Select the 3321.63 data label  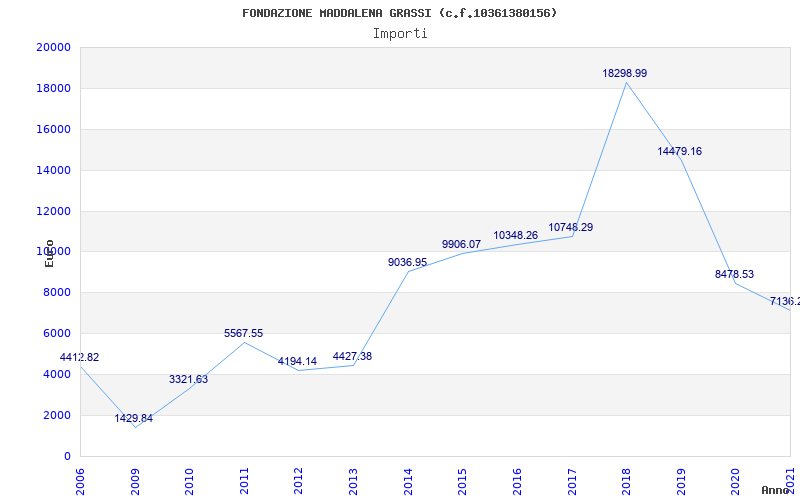click(188, 380)
